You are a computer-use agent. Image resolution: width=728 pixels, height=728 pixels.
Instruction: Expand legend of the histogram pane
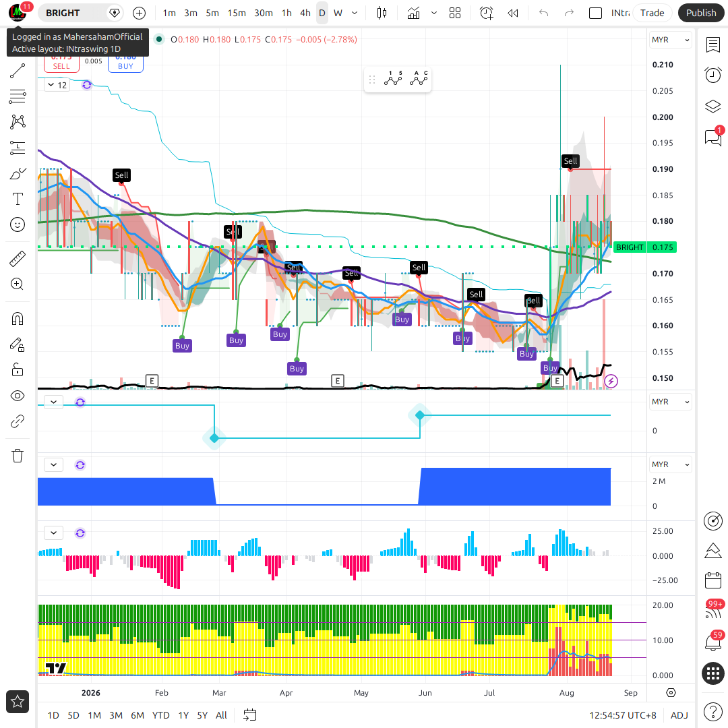53,533
